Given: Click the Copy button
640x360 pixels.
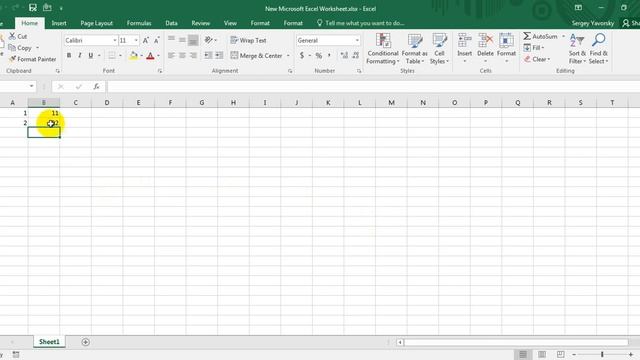Looking at the screenshot, I should click(20, 48).
